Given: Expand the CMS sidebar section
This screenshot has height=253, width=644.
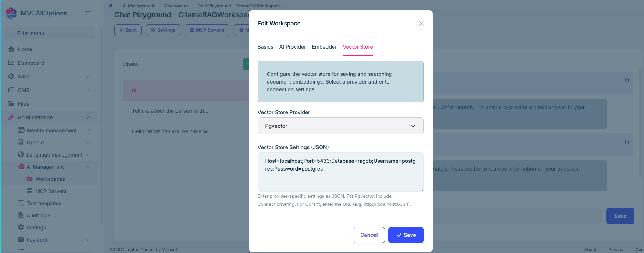Looking at the screenshot, I should 87,90.
